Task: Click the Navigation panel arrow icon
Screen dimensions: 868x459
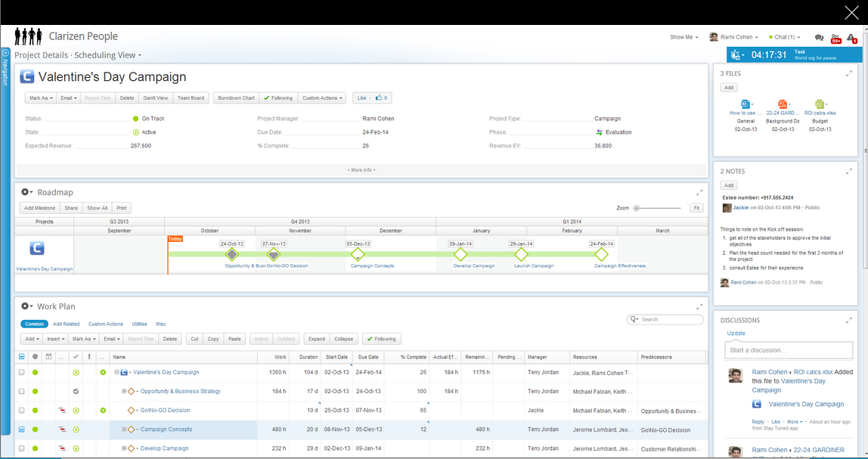Action: point(5,53)
